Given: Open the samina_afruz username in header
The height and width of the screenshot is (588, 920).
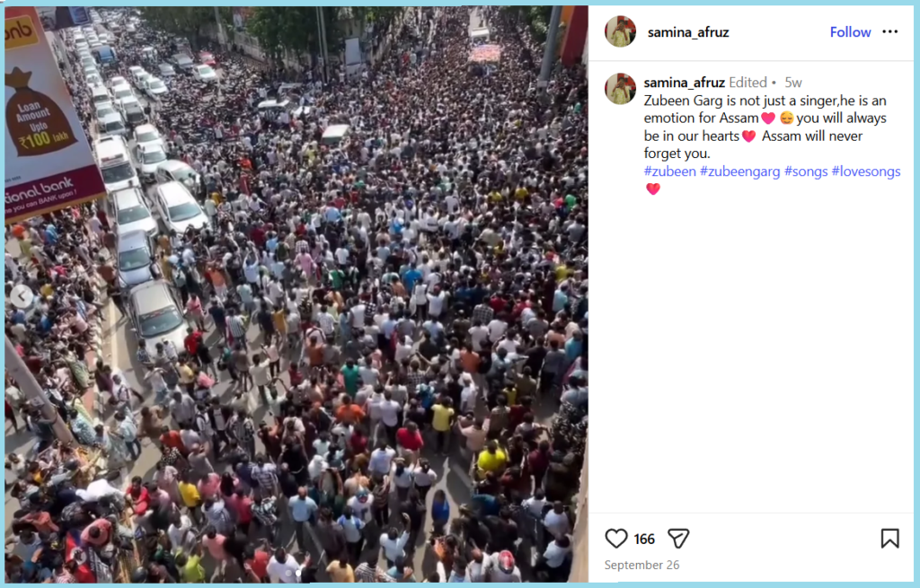Looking at the screenshot, I should (688, 32).
